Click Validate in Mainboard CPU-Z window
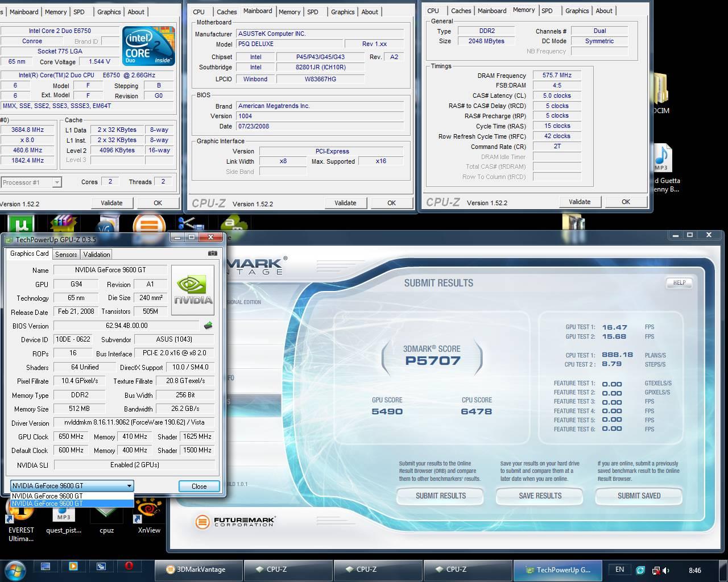This screenshot has height=582, width=728. pos(345,203)
